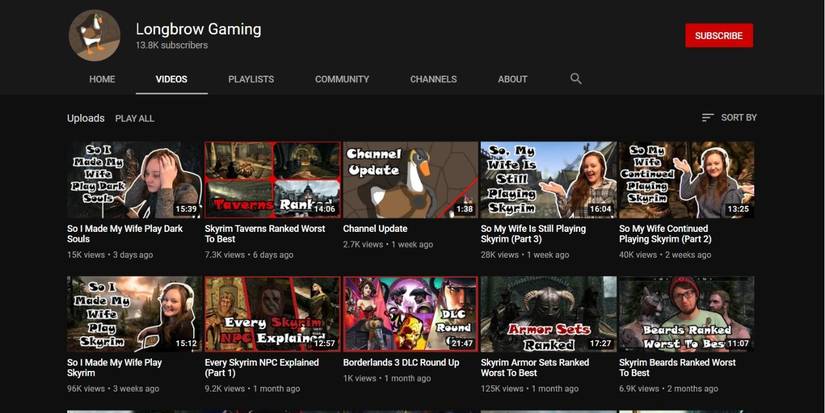Open the Still Playing Skyrim Part 3 thumbnail

click(x=548, y=179)
